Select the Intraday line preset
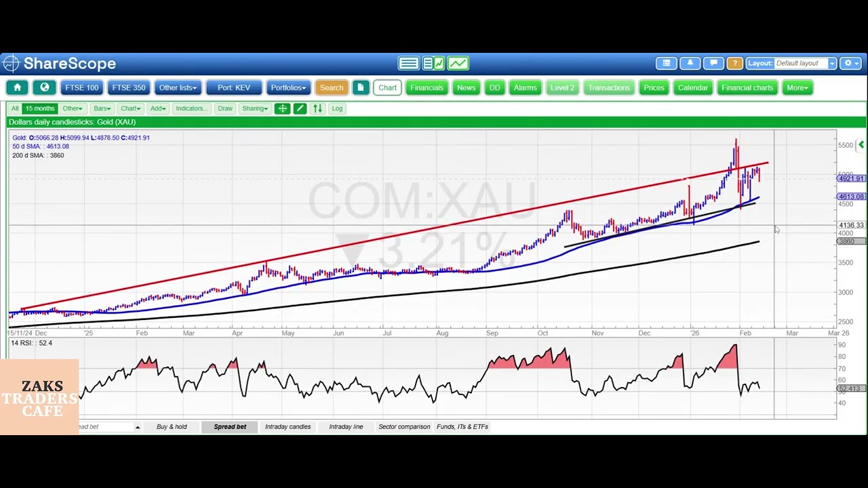 346,427
